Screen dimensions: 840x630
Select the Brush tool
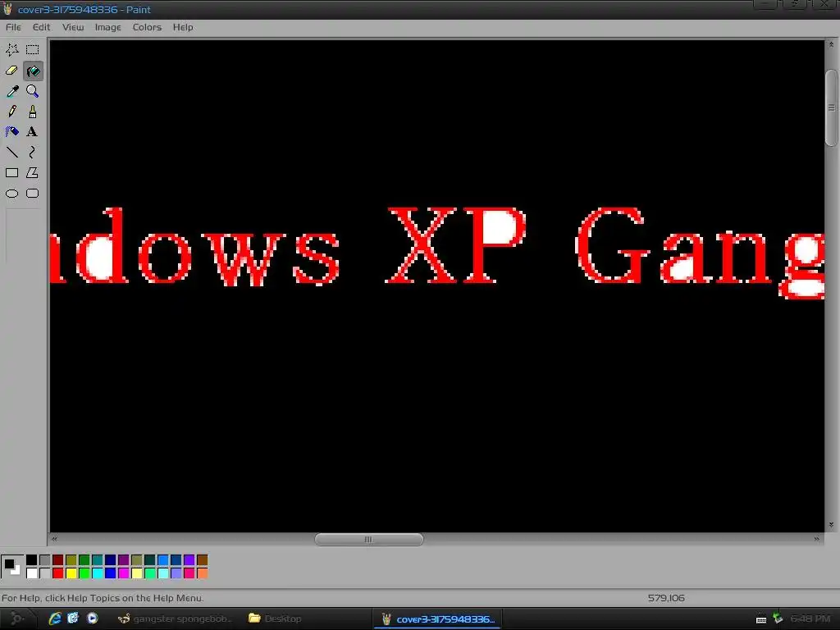pyautogui.click(x=33, y=112)
